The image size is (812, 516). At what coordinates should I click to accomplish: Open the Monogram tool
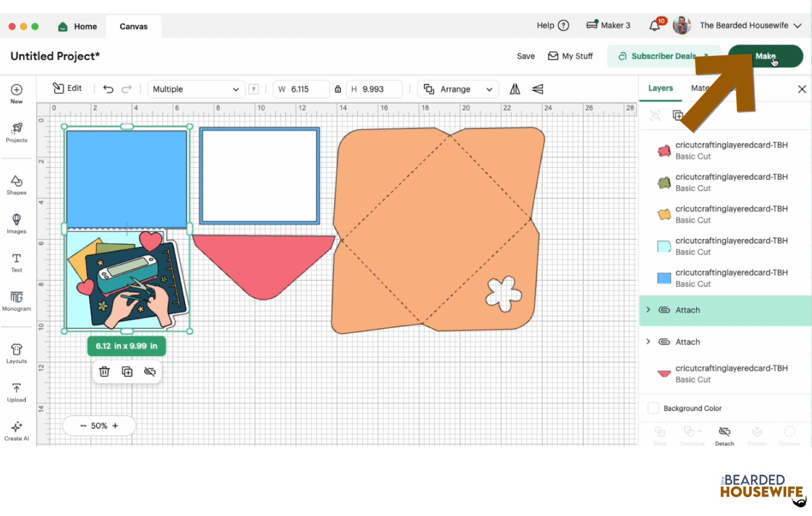(x=16, y=301)
